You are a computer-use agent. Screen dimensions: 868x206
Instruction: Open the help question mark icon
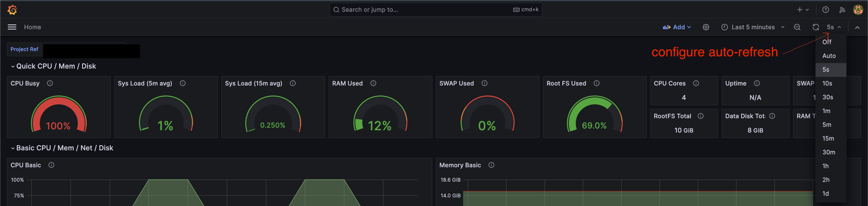tap(825, 10)
